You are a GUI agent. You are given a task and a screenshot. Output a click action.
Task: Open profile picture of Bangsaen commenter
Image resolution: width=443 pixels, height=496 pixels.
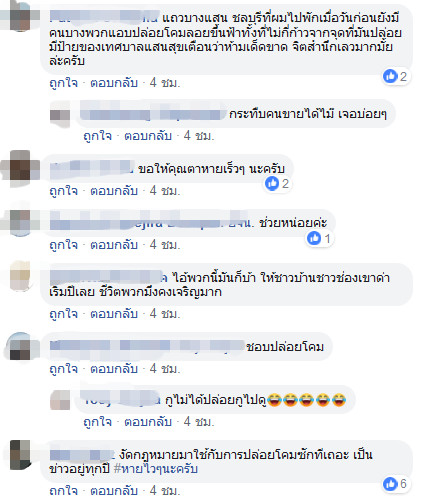(20, 16)
